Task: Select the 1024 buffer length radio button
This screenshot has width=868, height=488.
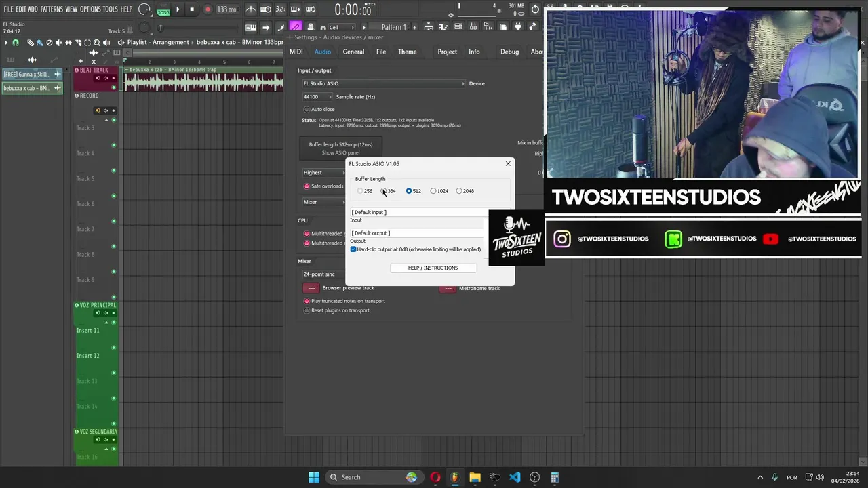Action: click(433, 191)
